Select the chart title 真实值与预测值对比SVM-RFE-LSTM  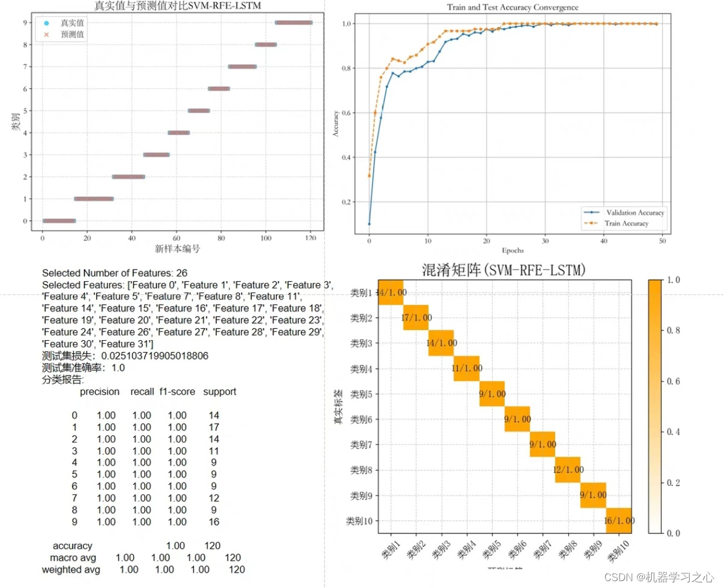pyautogui.click(x=177, y=6)
